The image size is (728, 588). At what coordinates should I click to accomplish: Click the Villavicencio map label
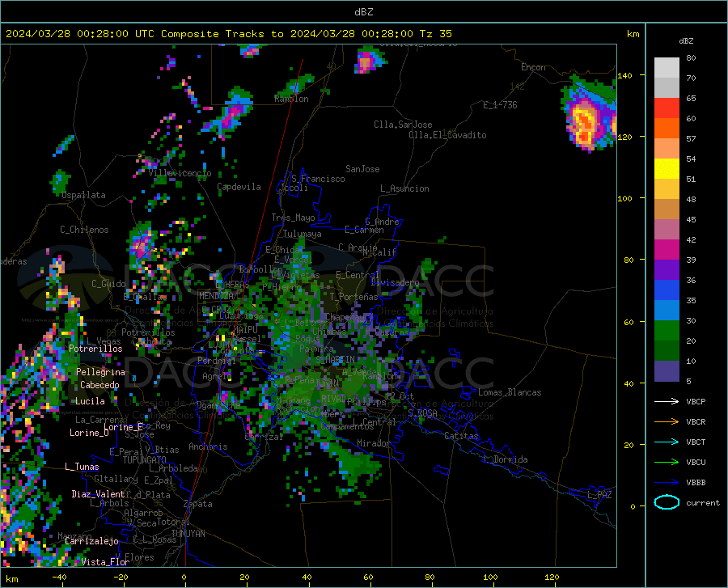point(180,173)
